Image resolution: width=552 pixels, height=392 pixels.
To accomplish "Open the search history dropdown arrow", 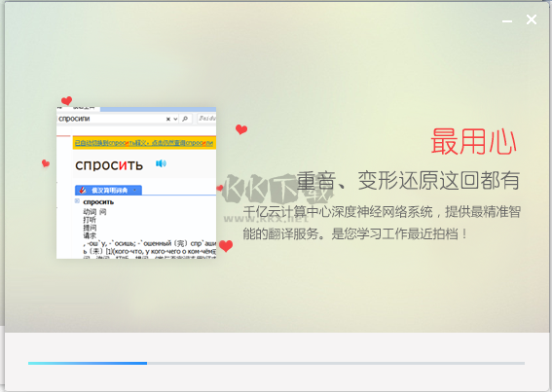I will (175, 120).
